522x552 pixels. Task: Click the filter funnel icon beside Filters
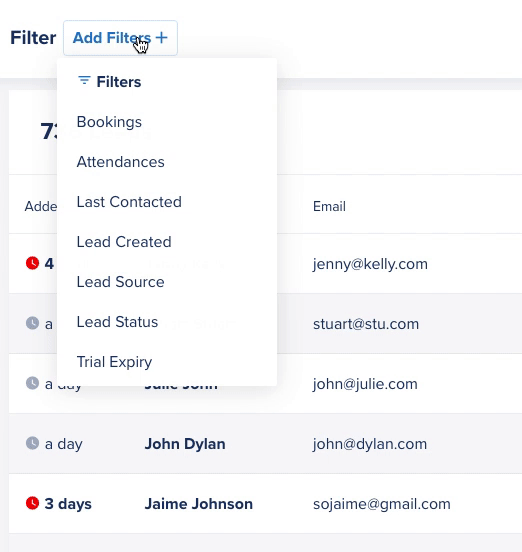coord(84,81)
